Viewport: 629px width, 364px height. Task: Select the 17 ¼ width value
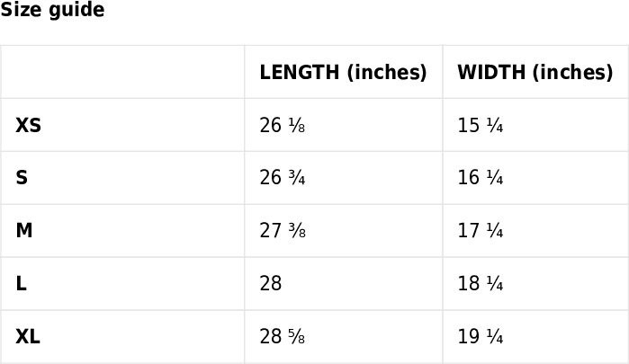481,230
